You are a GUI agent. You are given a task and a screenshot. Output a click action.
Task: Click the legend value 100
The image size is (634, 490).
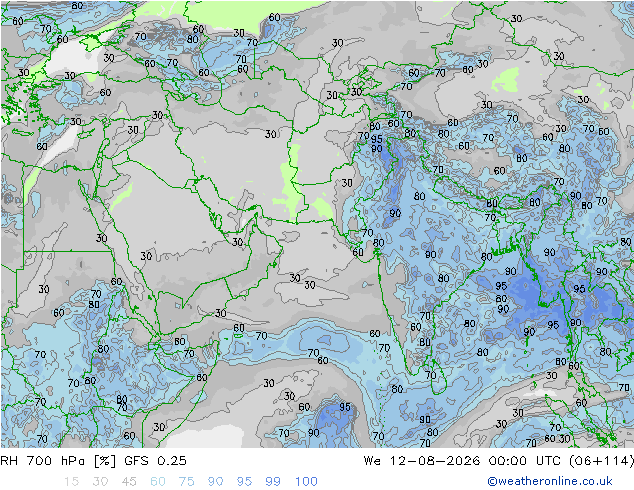tap(306, 482)
